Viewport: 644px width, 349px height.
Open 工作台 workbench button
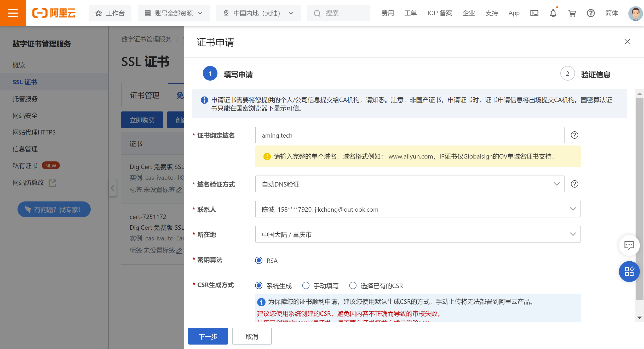click(110, 13)
